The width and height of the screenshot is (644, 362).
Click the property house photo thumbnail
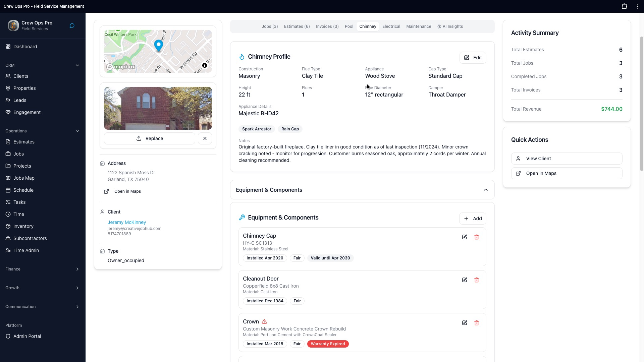(x=158, y=108)
